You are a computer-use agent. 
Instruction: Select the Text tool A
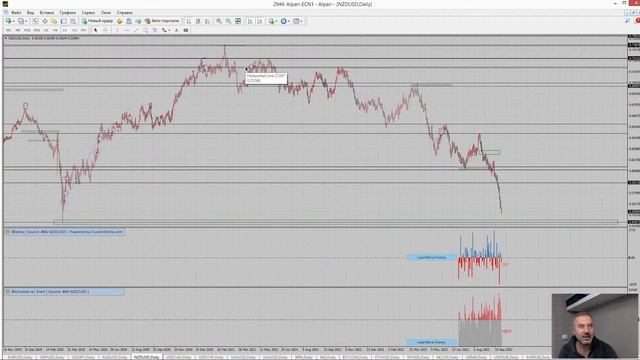click(x=176, y=30)
